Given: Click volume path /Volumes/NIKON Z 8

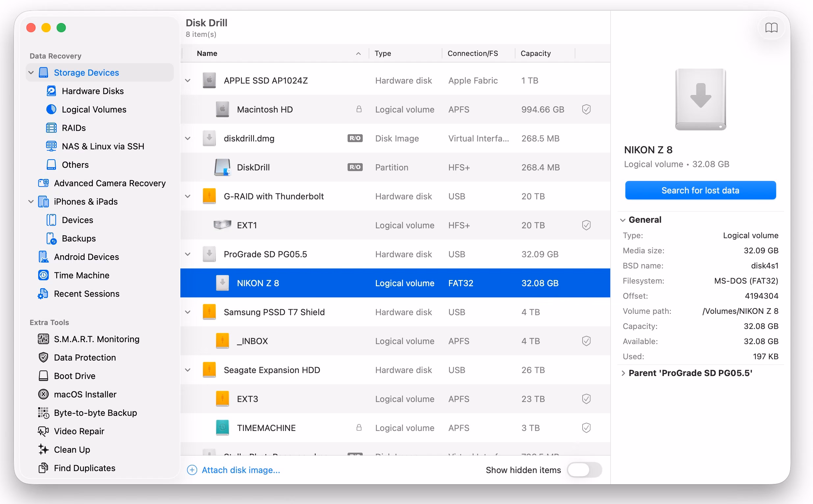Looking at the screenshot, I should pyautogui.click(x=740, y=311).
